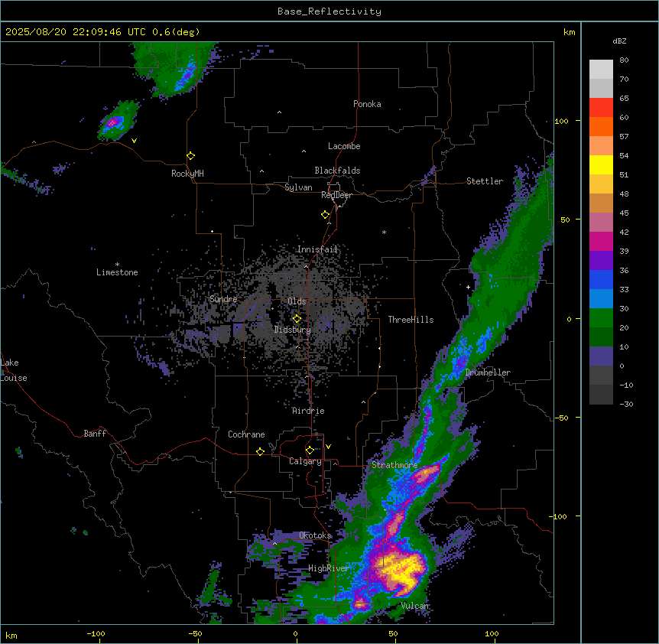Select the Didsbury city label
The width and height of the screenshot is (659, 644).
(293, 330)
